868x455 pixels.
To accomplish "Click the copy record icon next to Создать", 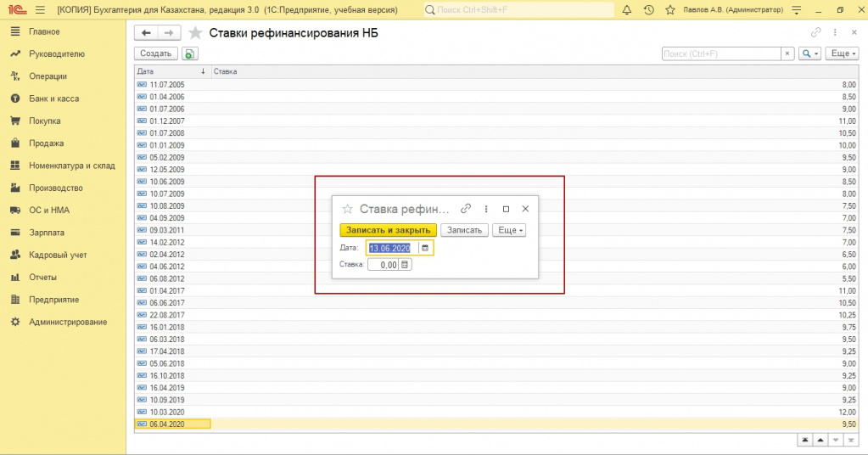I will (189, 53).
